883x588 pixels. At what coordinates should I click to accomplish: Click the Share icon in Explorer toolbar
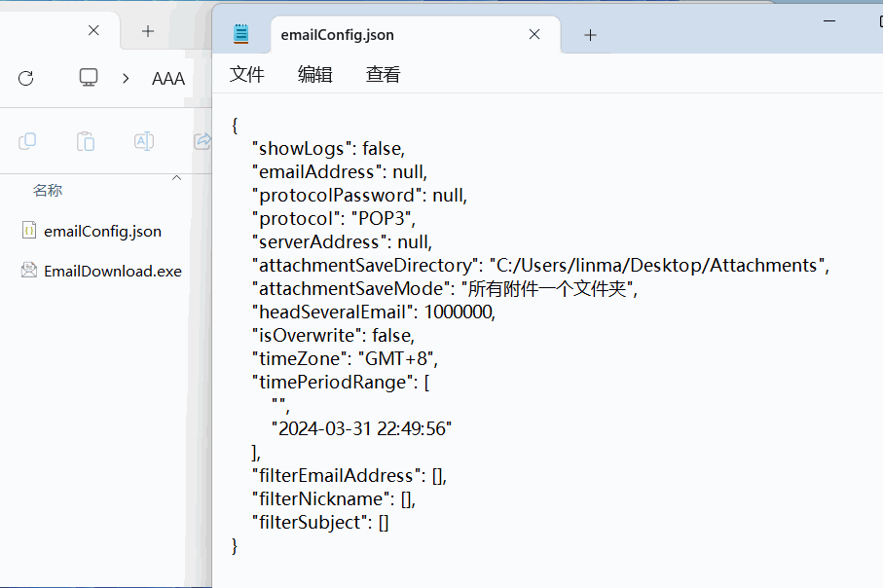pyautogui.click(x=202, y=141)
